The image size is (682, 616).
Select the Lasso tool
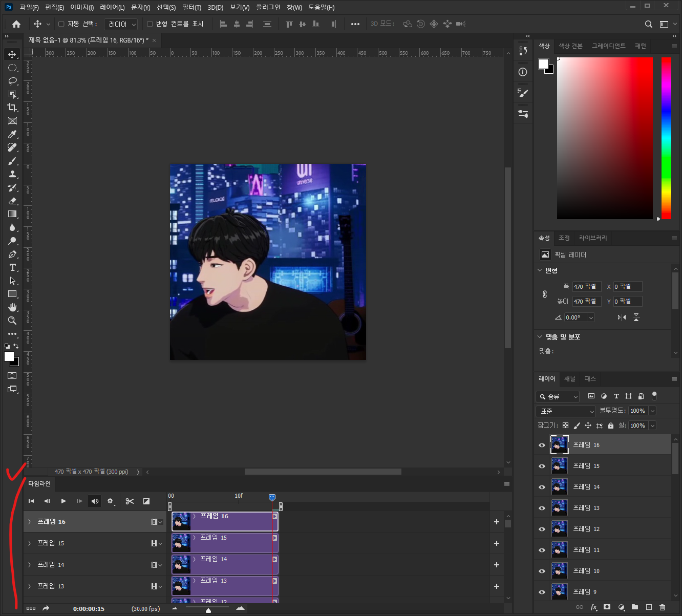coord(12,81)
